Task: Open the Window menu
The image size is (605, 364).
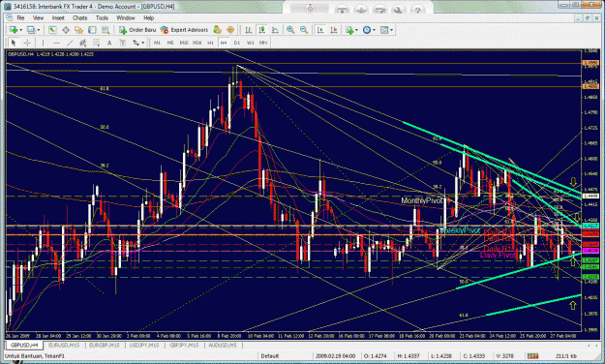Action: [x=126, y=17]
